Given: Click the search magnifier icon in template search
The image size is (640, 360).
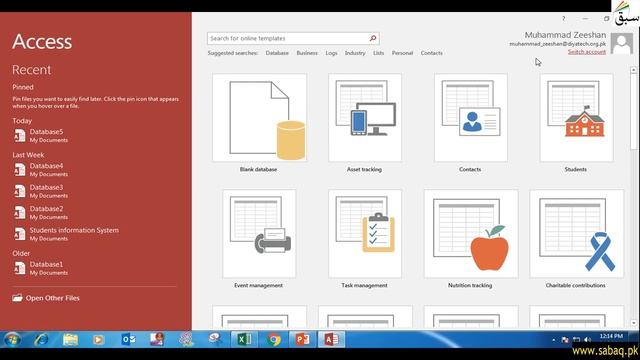Looking at the screenshot, I should (373, 38).
